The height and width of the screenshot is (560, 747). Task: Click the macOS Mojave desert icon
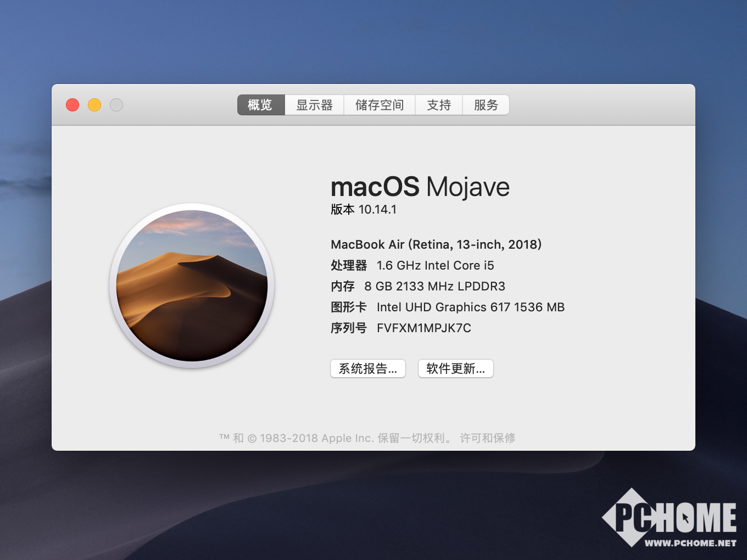click(x=192, y=285)
